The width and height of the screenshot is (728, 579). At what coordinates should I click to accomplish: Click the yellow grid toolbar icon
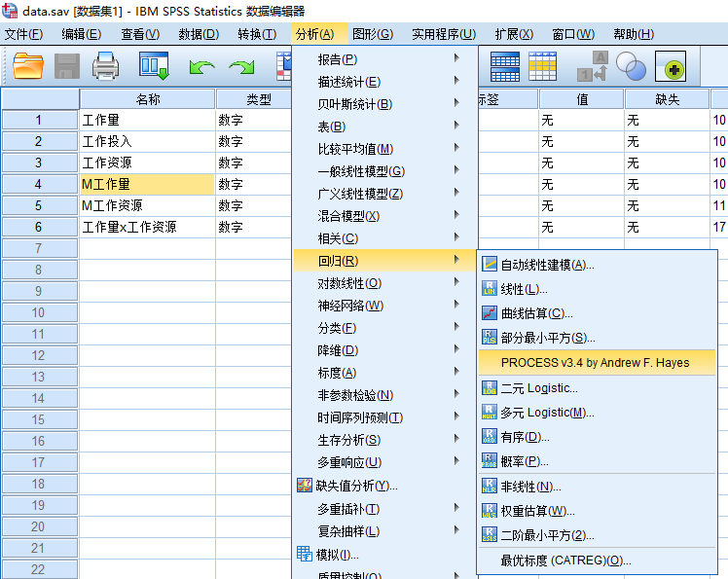[542, 66]
